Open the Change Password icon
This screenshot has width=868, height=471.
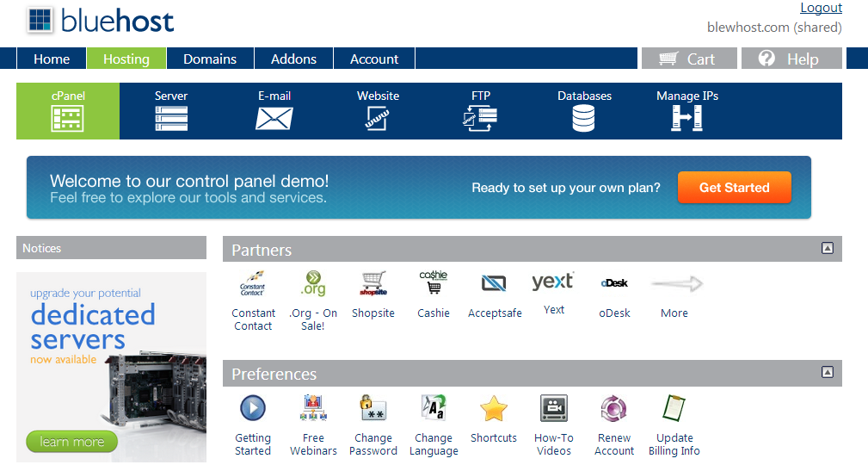click(373, 408)
